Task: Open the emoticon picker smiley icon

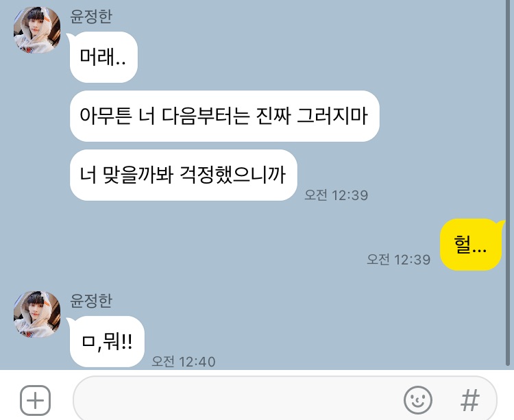Action: [417, 400]
